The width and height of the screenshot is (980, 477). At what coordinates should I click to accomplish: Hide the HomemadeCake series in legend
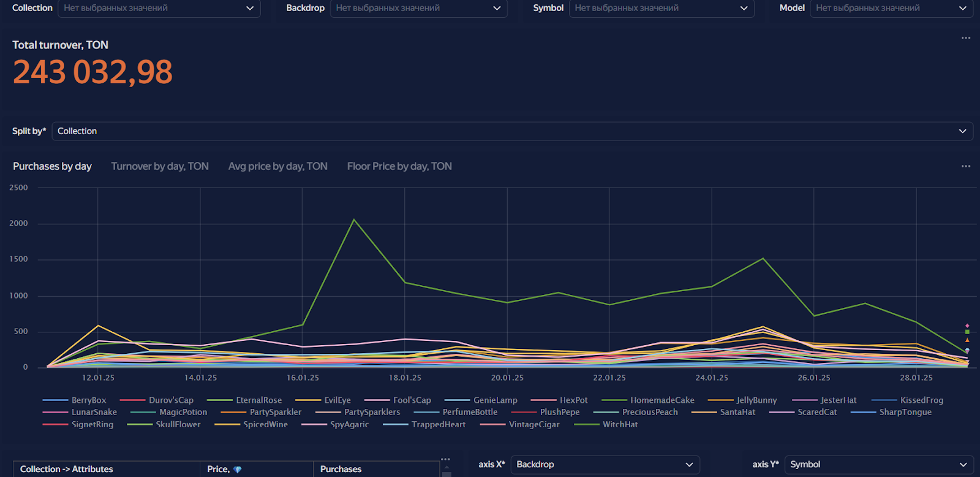[x=648, y=400]
